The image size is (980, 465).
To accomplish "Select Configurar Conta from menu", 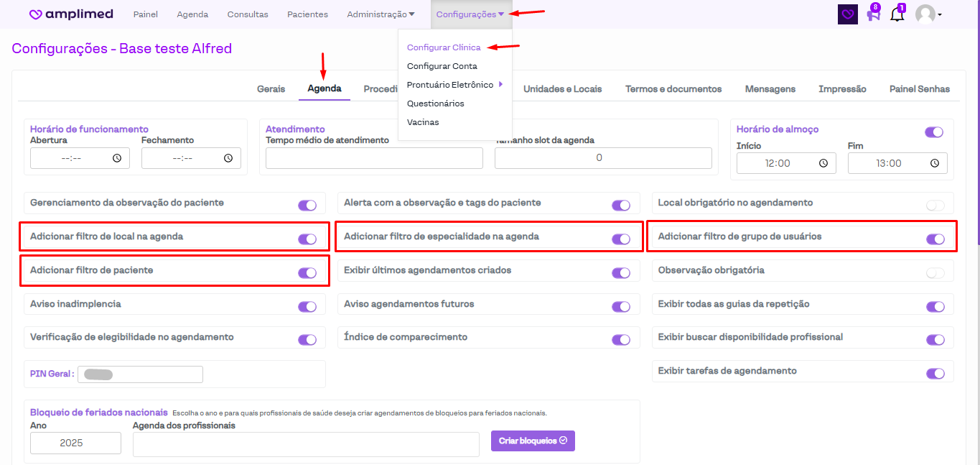I will click(442, 66).
